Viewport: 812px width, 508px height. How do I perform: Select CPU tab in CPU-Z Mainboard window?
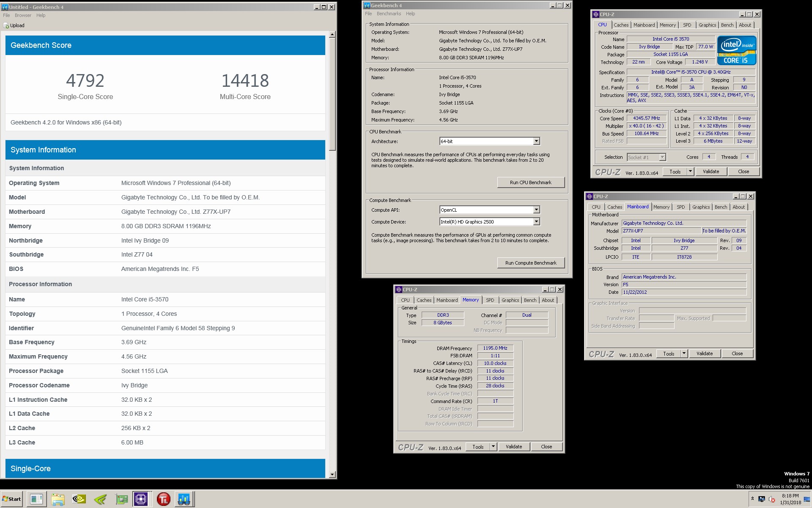click(596, 207)
